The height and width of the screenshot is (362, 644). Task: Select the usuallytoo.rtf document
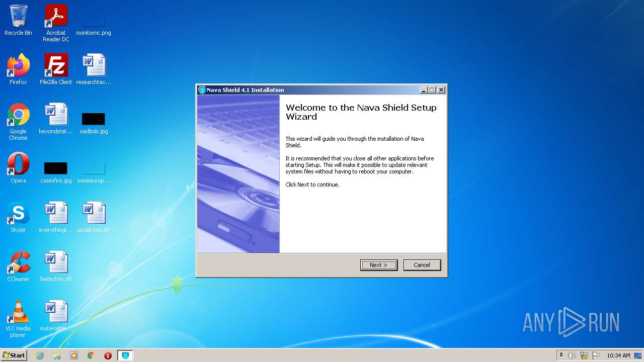pos(94,217)
